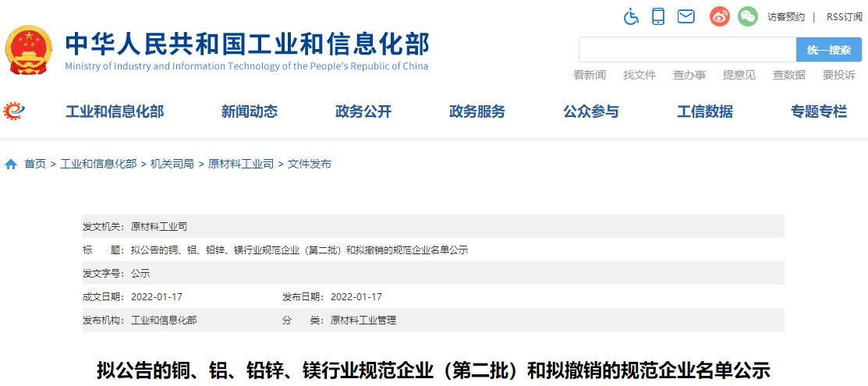Open 访客预约 link
Image resolution: width=868 pixels, height=386 pixels.
(785, 17)
